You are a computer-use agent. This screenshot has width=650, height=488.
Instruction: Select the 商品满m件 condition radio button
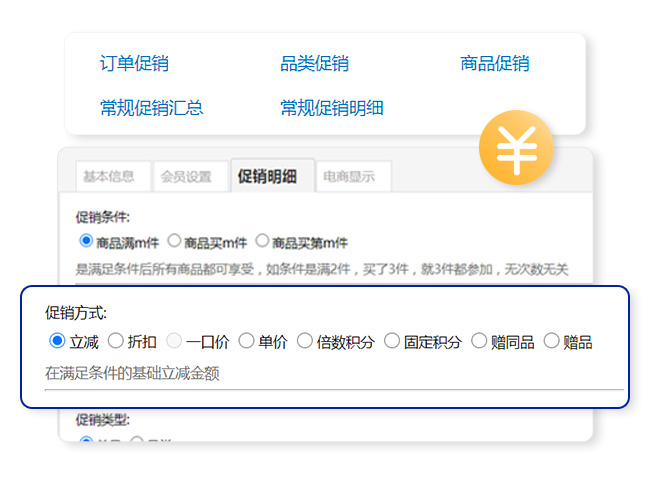pos(85,241)
